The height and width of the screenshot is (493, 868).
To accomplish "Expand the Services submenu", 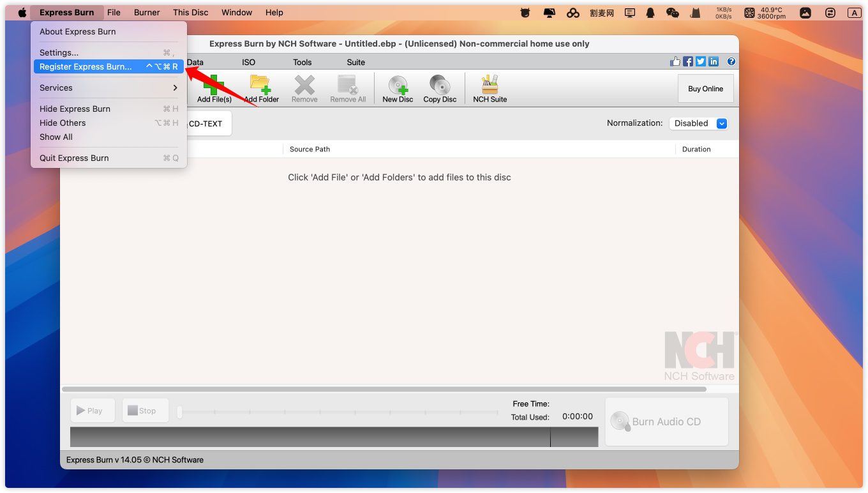I will pos(108,87).
